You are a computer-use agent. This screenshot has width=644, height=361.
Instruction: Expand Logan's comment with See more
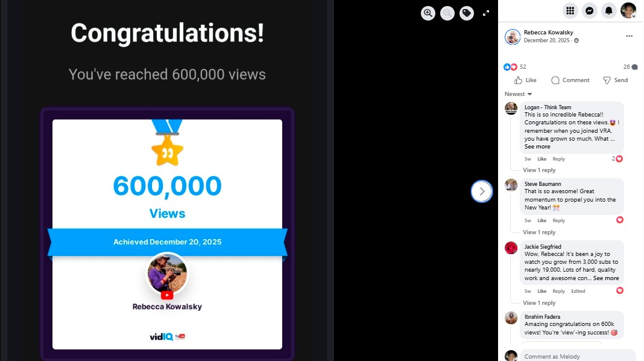537,147
